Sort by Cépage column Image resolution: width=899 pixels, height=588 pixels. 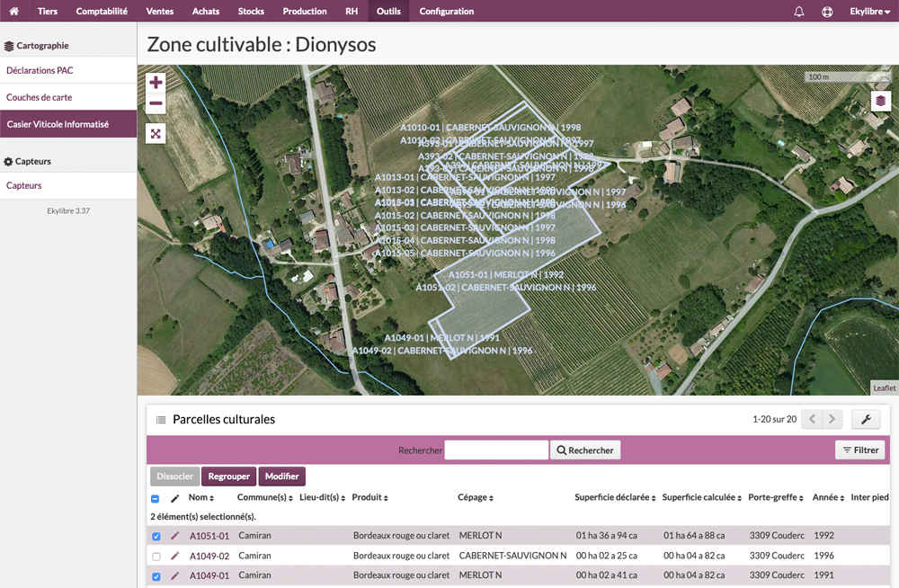coord(476,497)
